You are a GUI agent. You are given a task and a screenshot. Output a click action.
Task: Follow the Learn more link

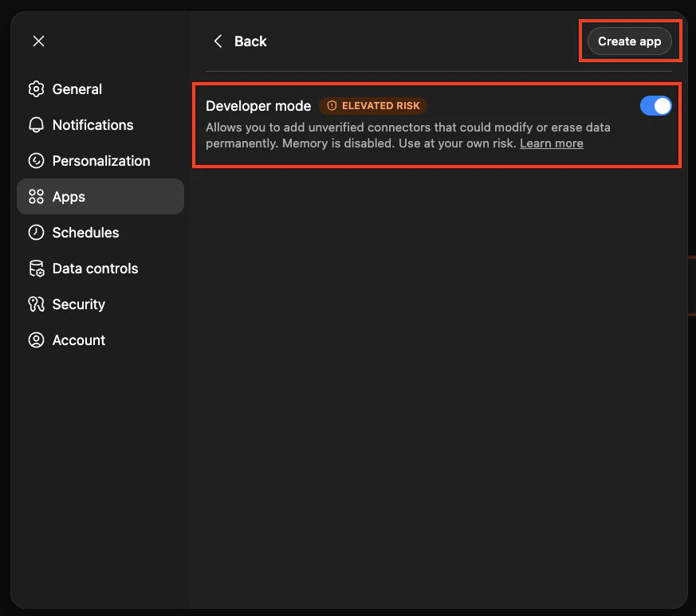(x=551, y=143)
